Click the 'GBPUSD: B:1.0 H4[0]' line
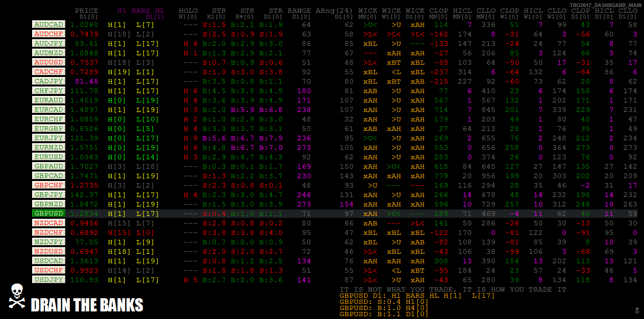 [384, 308]
